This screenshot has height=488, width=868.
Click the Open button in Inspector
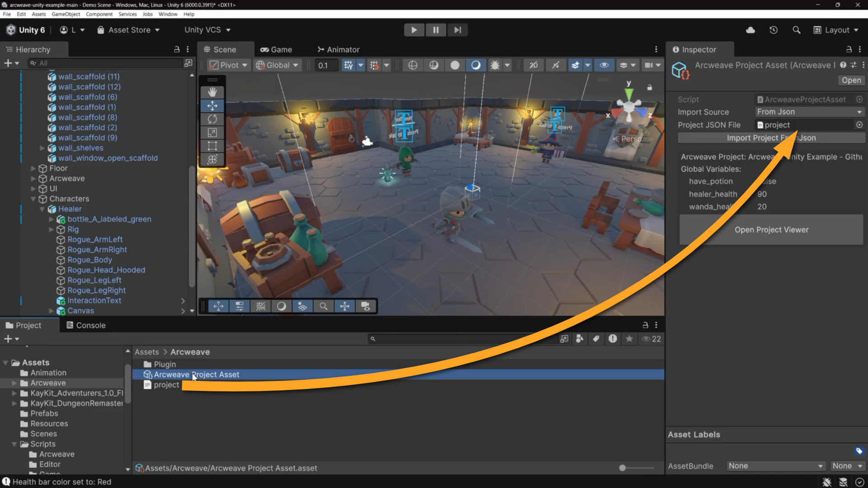point(851,80)
